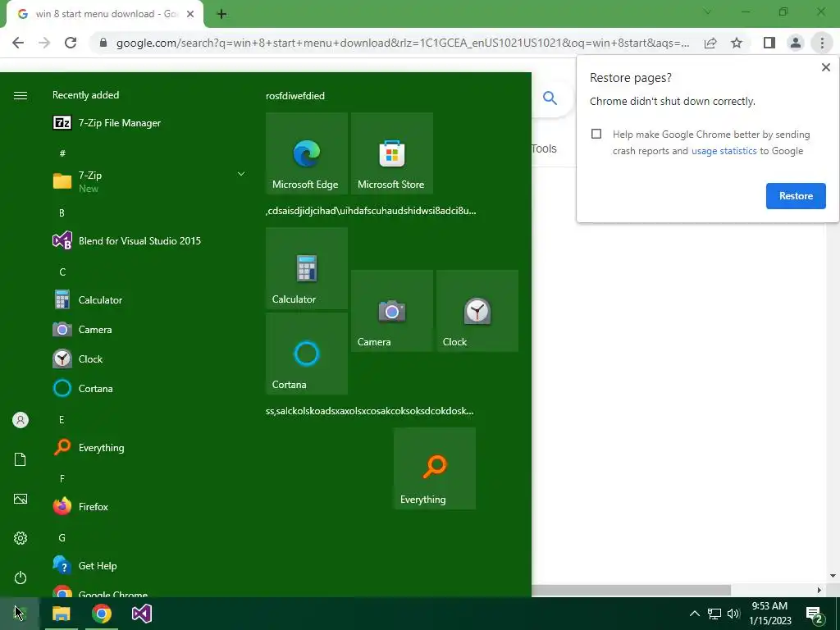Click the tile group name starting 'ss,salckolskoad'

370,411
